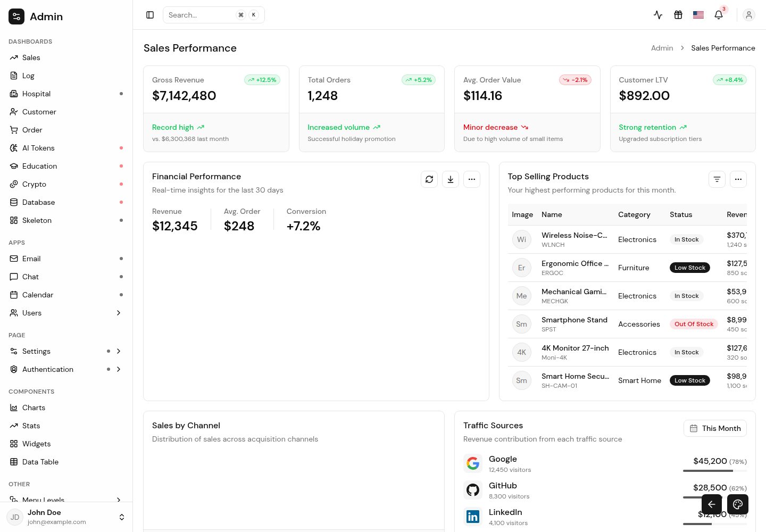This screenshot has width=766, height=532.
Task: Sort by the Category column header
Action: tap(634, 214)
